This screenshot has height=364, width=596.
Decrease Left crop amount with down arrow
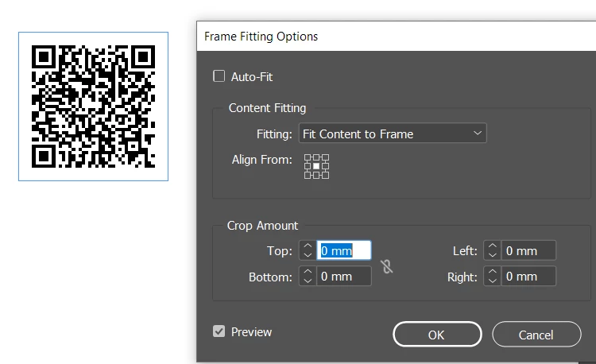(x=492, y=255)
